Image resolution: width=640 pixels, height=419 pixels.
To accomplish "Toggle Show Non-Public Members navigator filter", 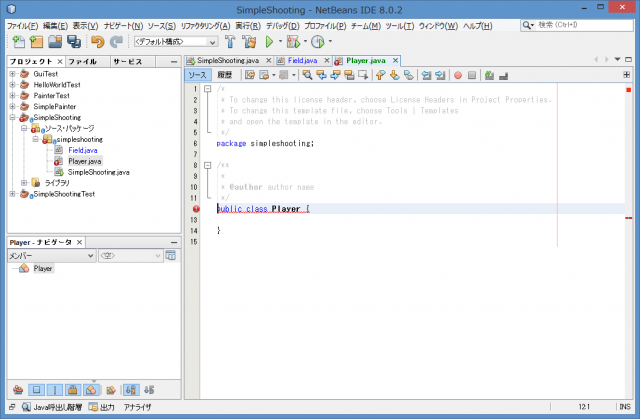I will [73, 390].
